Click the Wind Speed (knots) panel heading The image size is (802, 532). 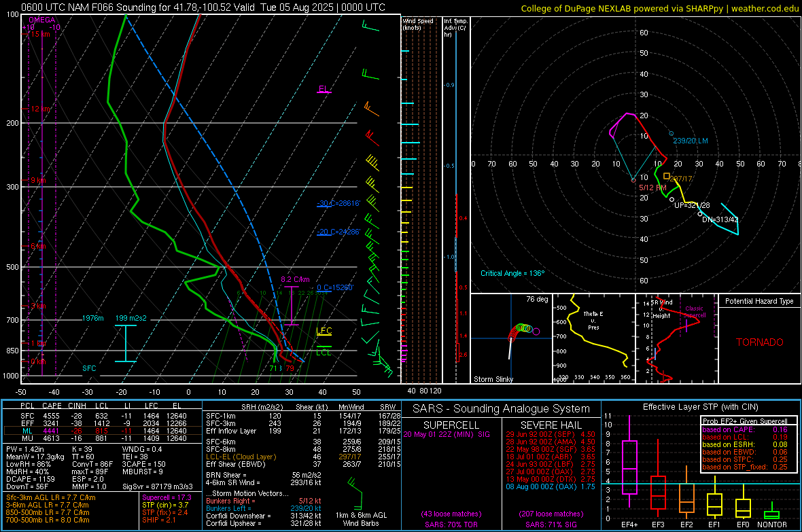418,24
